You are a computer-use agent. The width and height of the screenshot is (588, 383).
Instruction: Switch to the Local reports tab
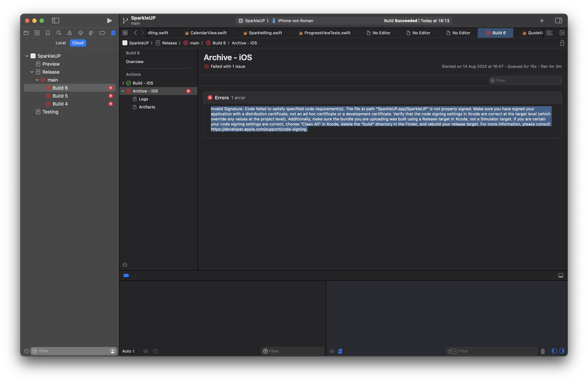click(61, 43)
